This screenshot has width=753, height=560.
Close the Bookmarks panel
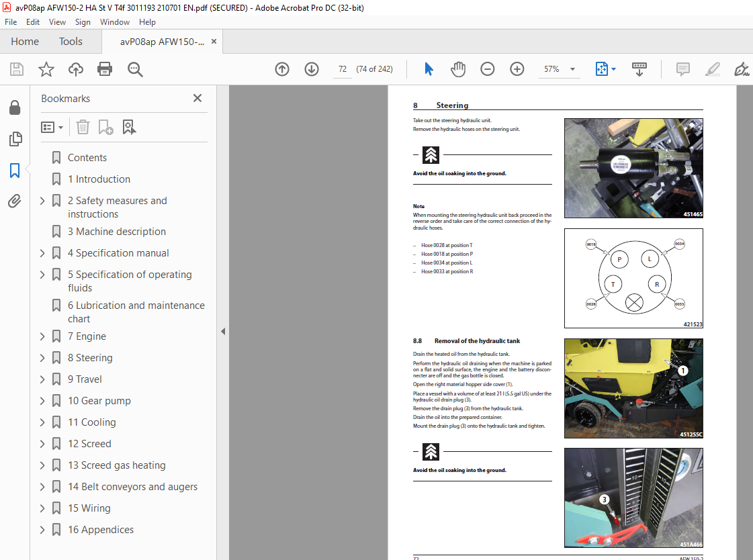pos(197,98)
